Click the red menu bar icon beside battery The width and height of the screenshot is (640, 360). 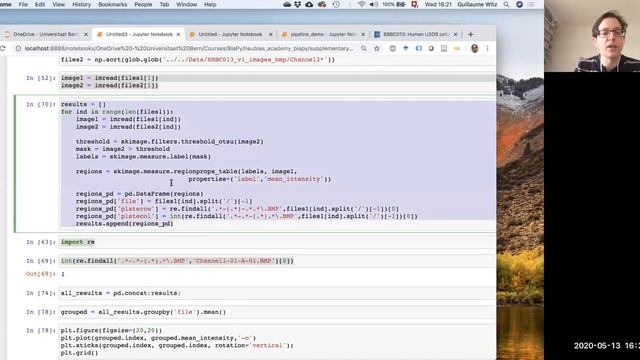click(x=414, y=4)
